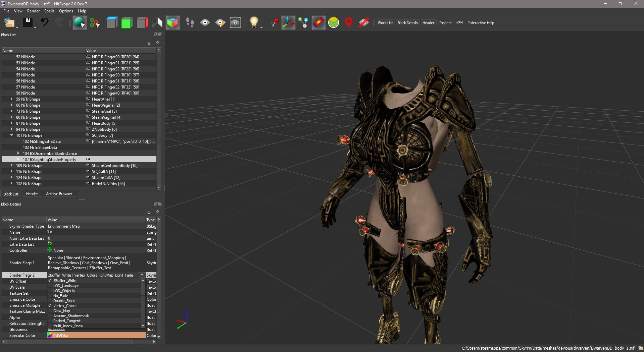
Task: Toggle the red-yellow Show Collision icon
Action: tap(318, 23)
